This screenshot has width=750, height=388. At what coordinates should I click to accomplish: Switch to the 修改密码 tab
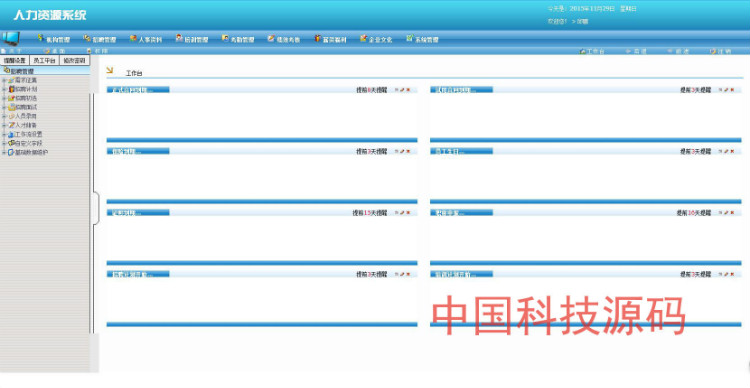pyautogui.click(x=74, y=61)
